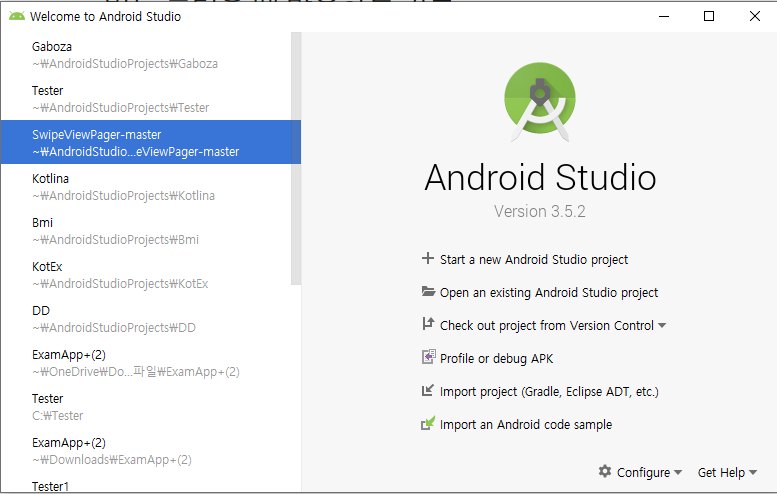Minimize the Welcome to Android Studio window
Viewport: 777px width, 494px height.
[664, 16]
